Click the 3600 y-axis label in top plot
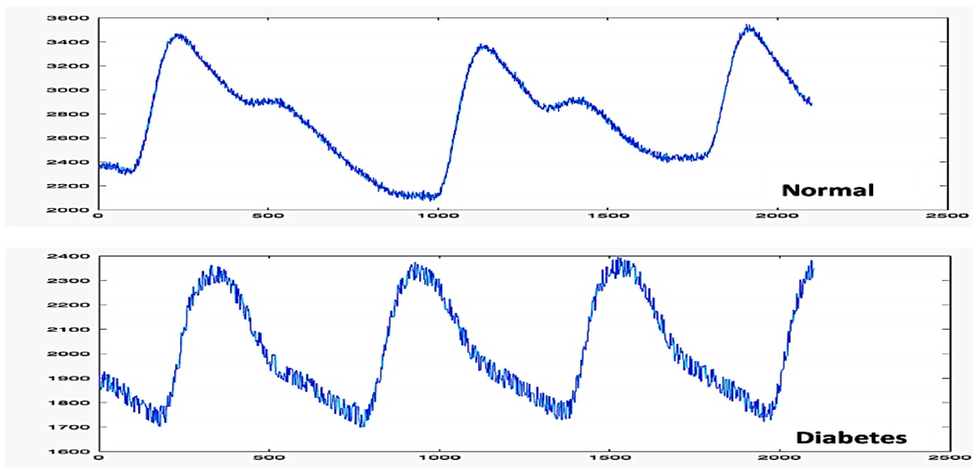This screenshot has height=474, width=980. pyautogui.click(x=68, y=18)
